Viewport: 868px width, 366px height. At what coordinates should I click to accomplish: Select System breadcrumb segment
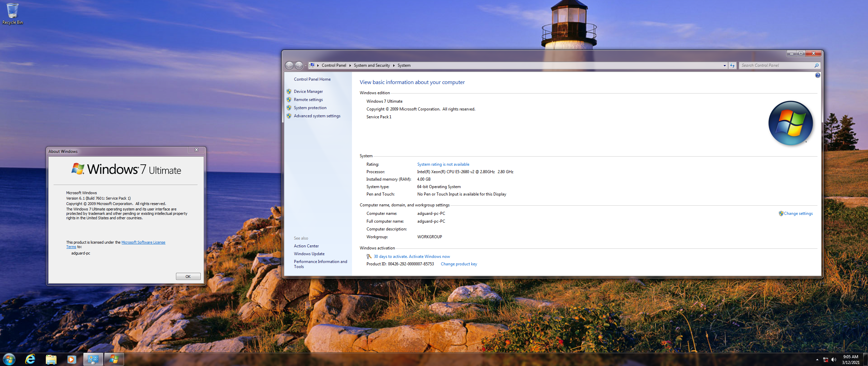404,65
